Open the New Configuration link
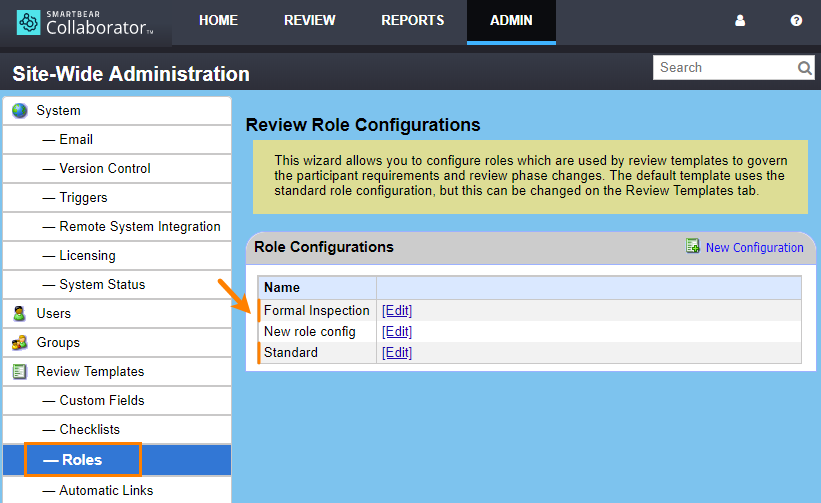 [x=754, y=248]
